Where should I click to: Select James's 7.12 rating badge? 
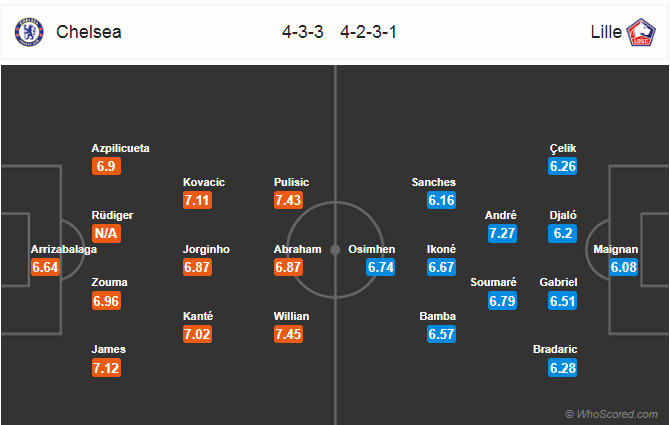point(106,368)
